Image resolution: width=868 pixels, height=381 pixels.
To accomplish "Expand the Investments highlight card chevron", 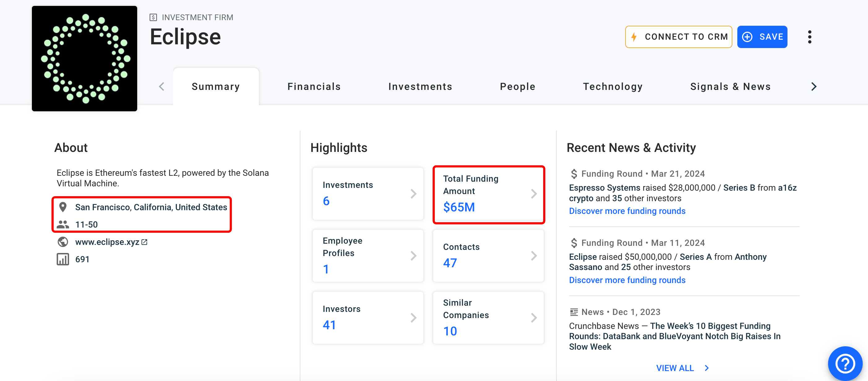I will [x=413, y=194].
